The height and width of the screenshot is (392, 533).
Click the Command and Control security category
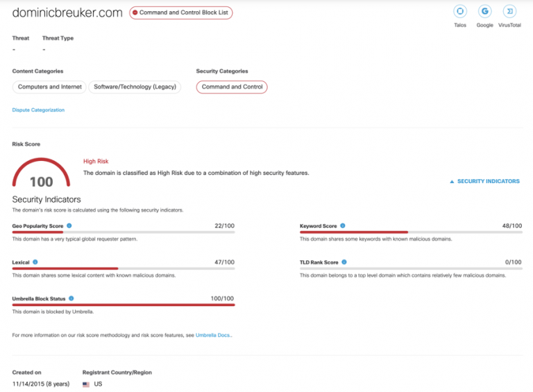point(232,87)
